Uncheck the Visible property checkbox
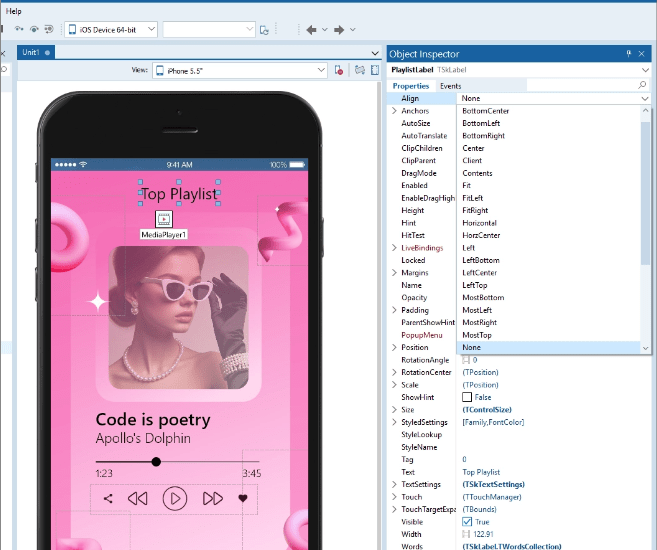Viewport: 657px width, 550px height. pos(467,522)
